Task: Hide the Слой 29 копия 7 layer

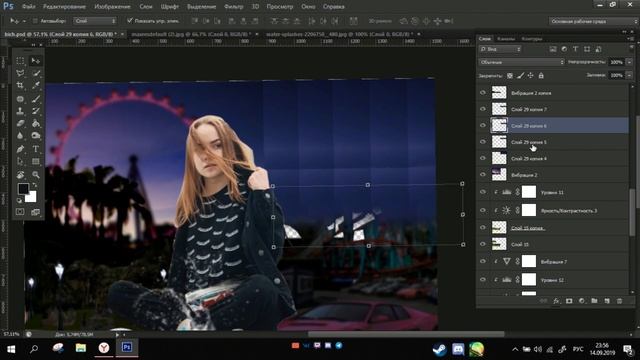Action: point(483,109)
